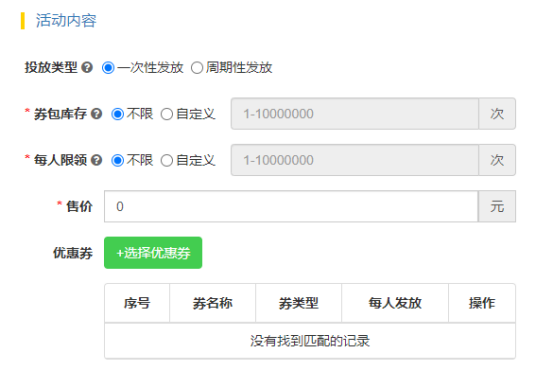The height and width of the screenshot is (371, 554).
Task: Choose 不限 for 每人限领
Action: (118, 160)
